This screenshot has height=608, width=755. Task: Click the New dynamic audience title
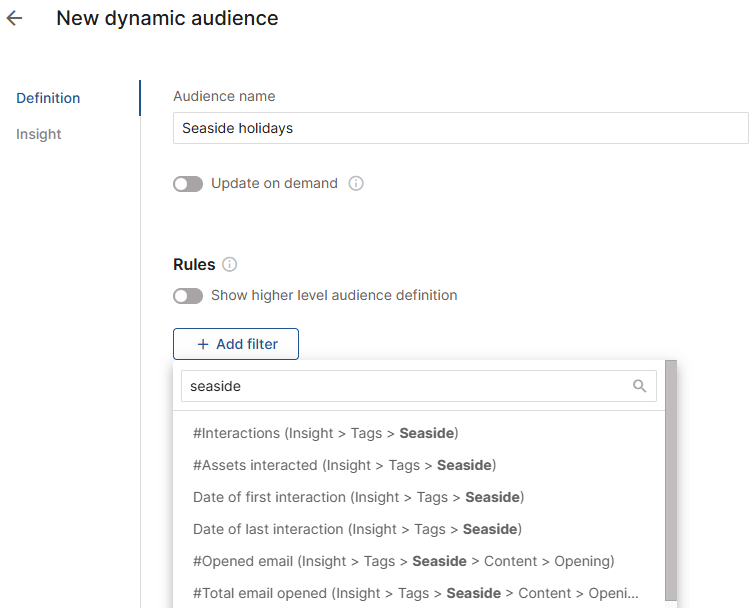[x=167, y=18]
